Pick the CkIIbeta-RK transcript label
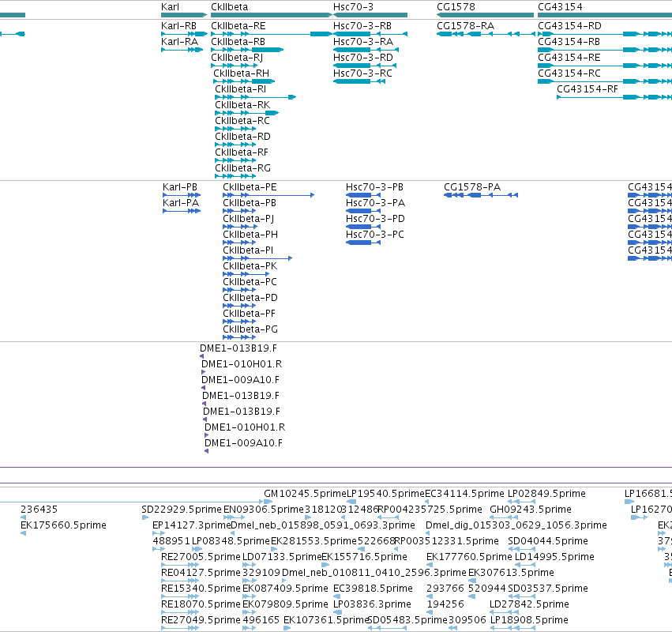Image resolution: width=672 pixels, height=632 pixels. 242,105
